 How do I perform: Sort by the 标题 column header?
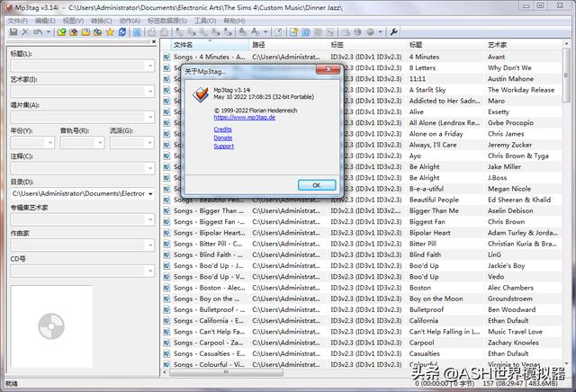tap(445, 45)
